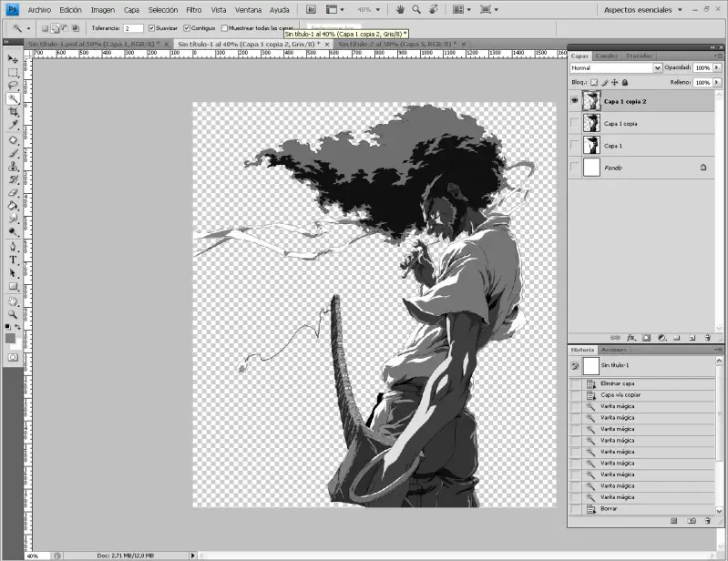Select the Type tool
Image resolution: width=728 pixels, height=561 pixels.
pyautogui.click(x=13, y=260)
